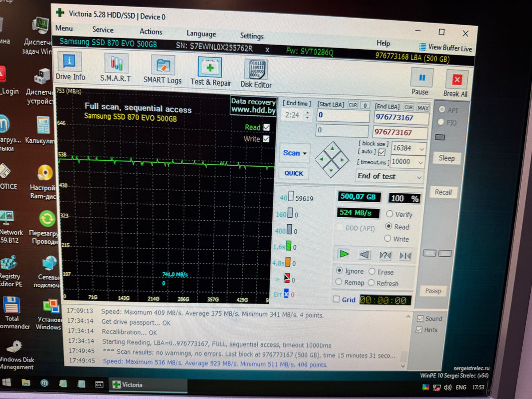The height and width of the screenshot is (399, 532).
Task: Select the Verify radio option
Action: 390,214
